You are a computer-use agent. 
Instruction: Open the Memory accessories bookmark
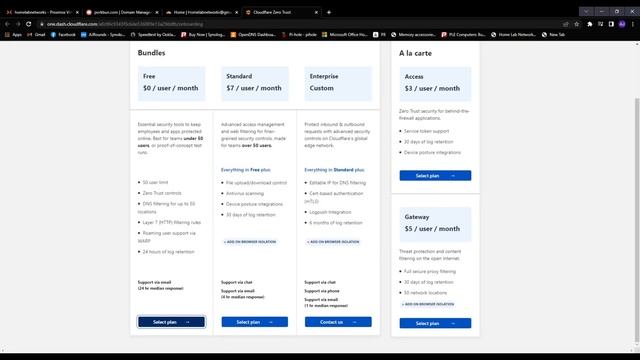coord(413,35)
